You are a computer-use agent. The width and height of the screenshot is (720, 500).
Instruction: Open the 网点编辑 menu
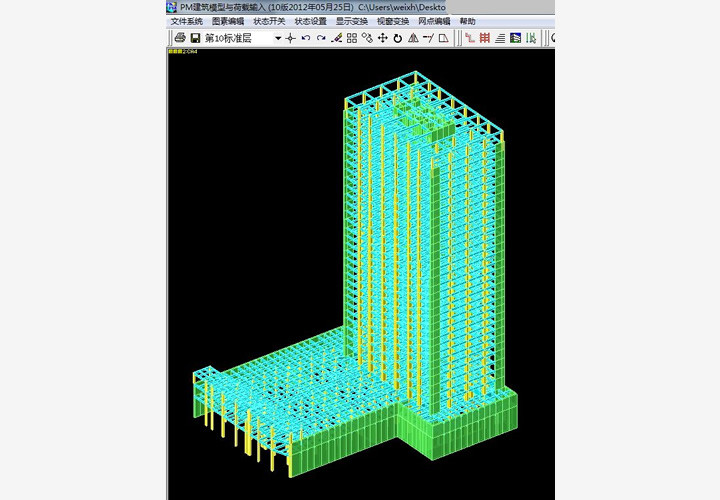(x=434, y=21)
